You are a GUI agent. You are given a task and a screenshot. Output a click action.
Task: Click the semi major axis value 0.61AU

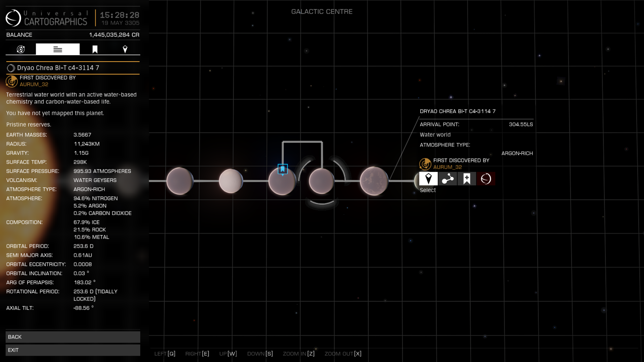click(x=83, y=255)
